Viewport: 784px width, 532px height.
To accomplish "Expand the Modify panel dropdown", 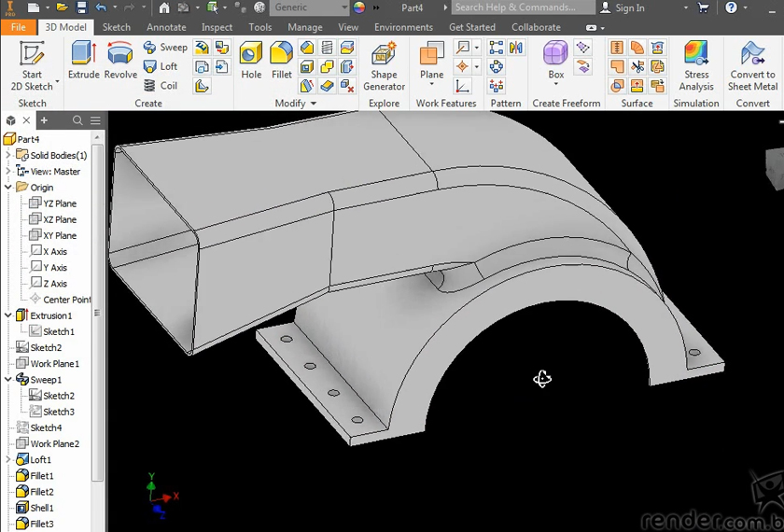I will point(314,104).
